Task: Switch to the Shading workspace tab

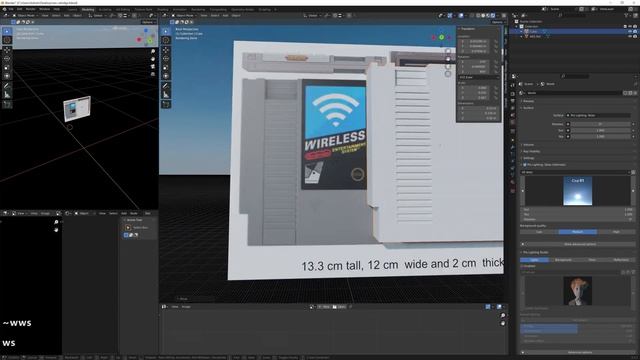Action: [x=162, y=9]
